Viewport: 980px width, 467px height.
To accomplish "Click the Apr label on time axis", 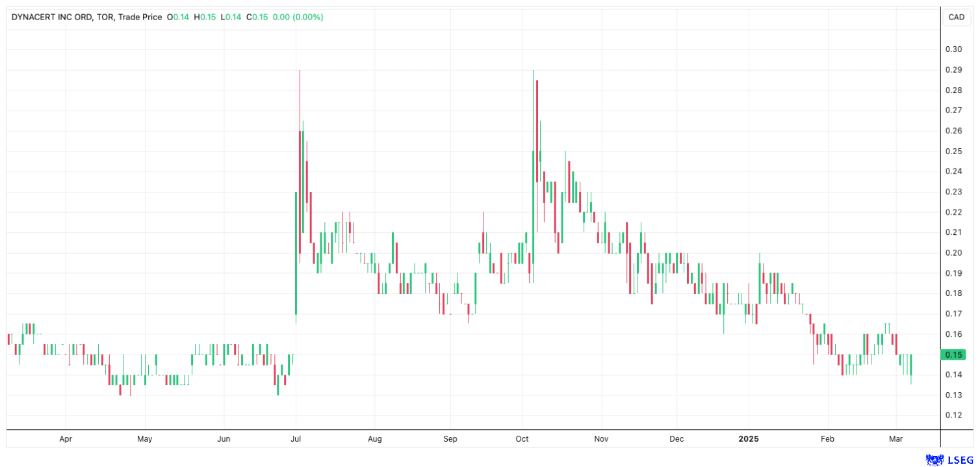I will click(66, 438).
